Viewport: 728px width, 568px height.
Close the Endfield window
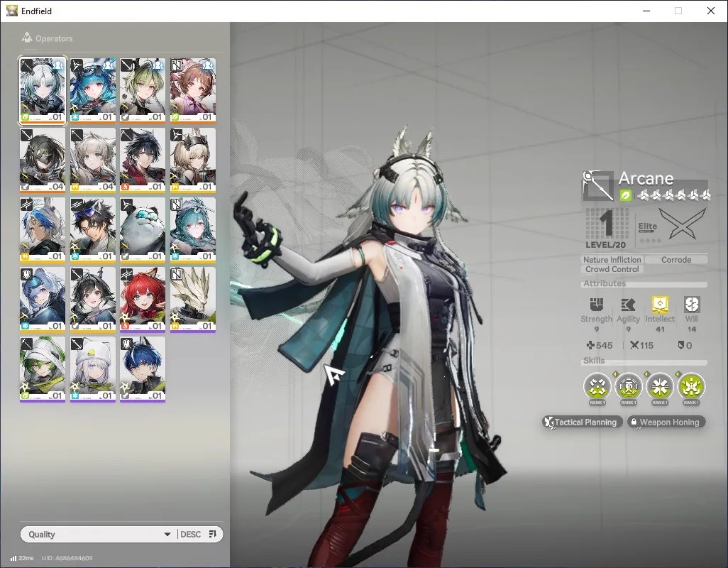click(x=711, y=11)
